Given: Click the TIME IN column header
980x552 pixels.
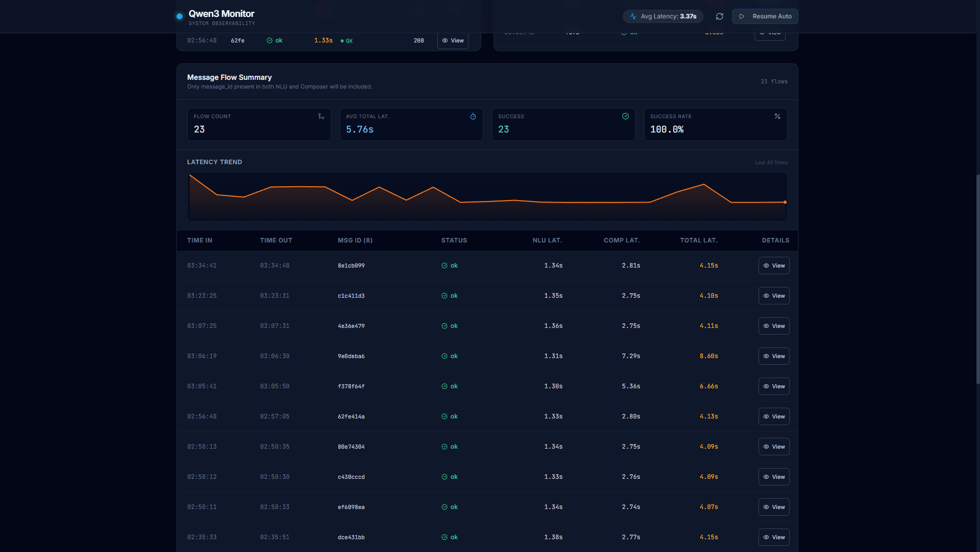Looking at the screenshot, I should 199,240.
